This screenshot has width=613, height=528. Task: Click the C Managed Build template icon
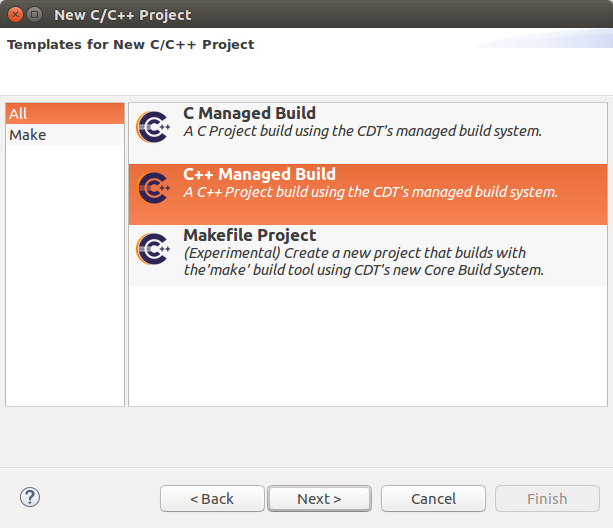[x=154, y=124]
